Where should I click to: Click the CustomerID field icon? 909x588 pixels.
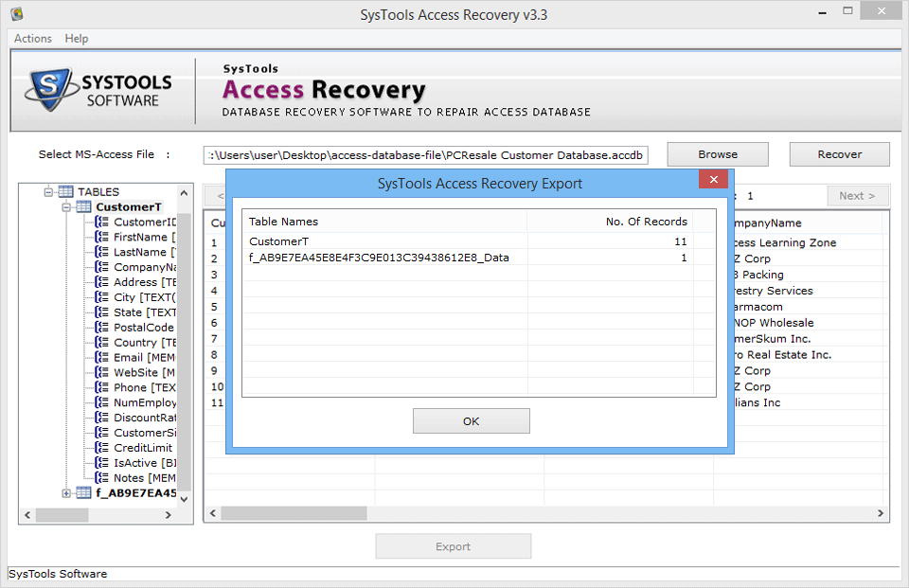tap(101, 223)
